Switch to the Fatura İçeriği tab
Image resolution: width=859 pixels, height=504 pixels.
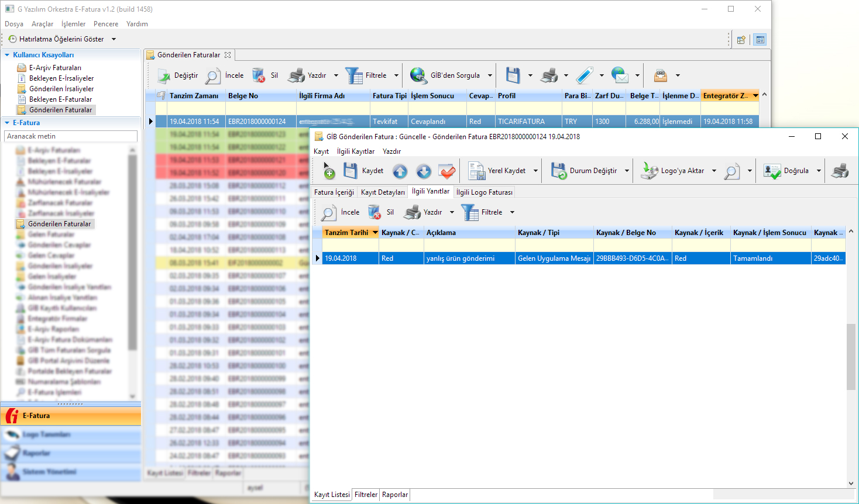(334, 192)
